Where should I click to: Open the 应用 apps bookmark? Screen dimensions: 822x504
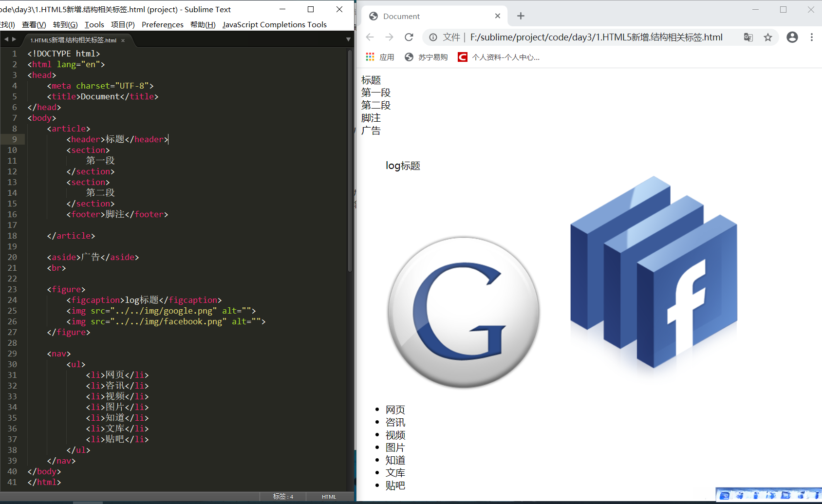(x=380, y=57)
